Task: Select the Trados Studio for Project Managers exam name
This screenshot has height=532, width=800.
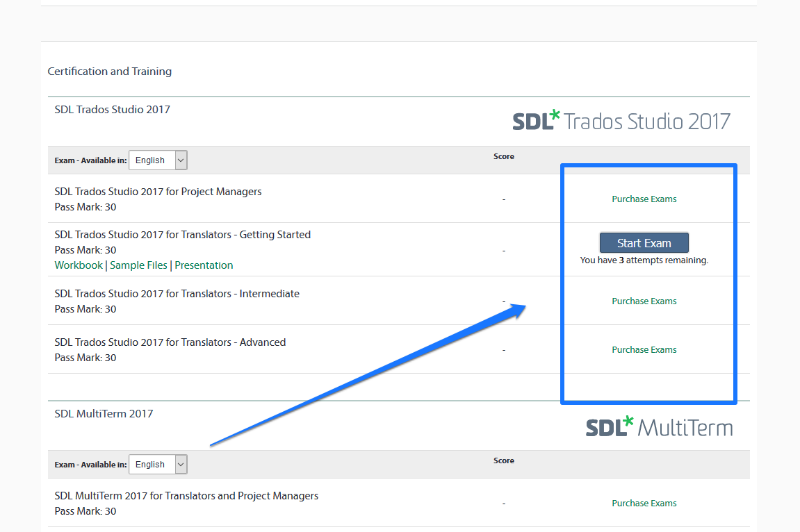Action: tap(158, 192)
